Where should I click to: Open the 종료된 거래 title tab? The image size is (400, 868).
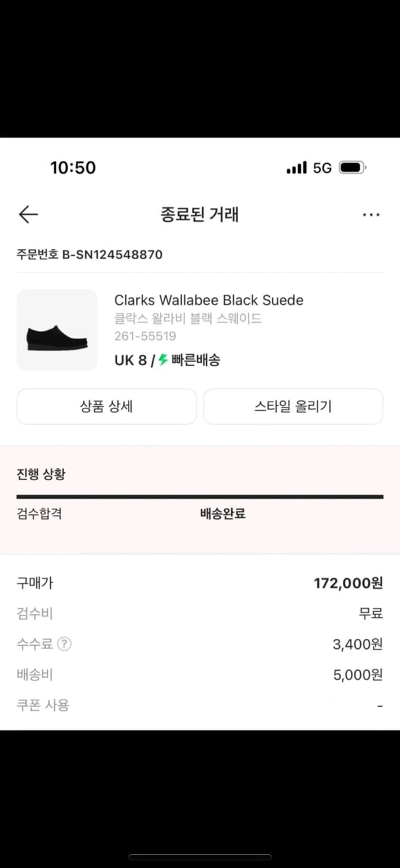[x=200, y=214]
